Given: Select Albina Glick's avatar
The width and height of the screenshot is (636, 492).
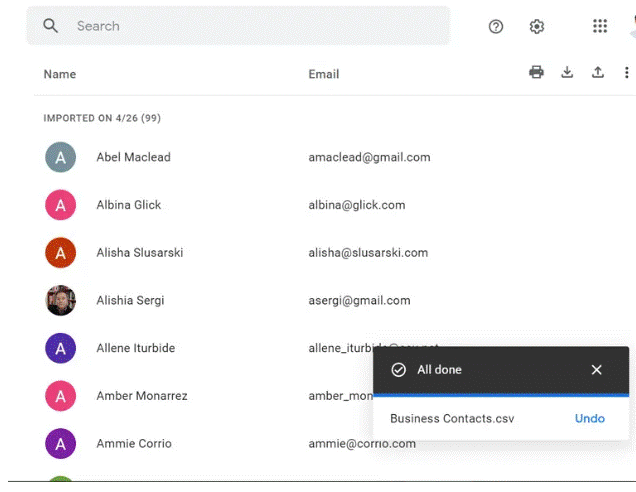Looking at the screenshot, I should [60, 205].
